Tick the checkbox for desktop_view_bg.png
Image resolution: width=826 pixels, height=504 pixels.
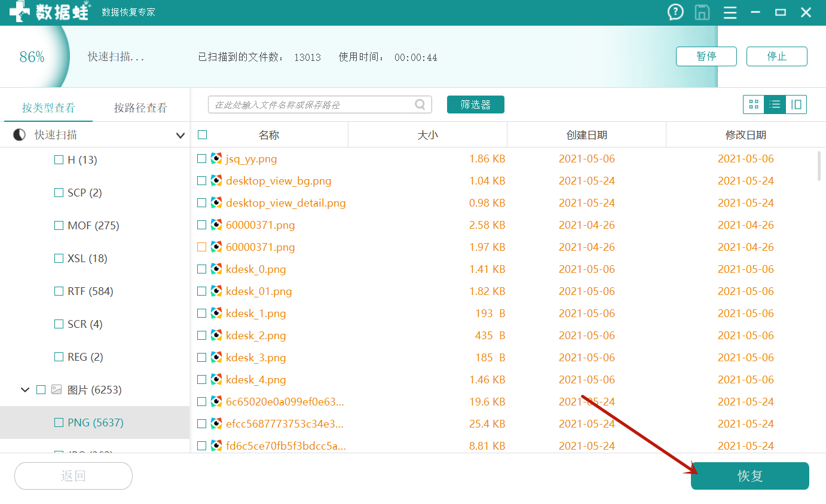202,181
